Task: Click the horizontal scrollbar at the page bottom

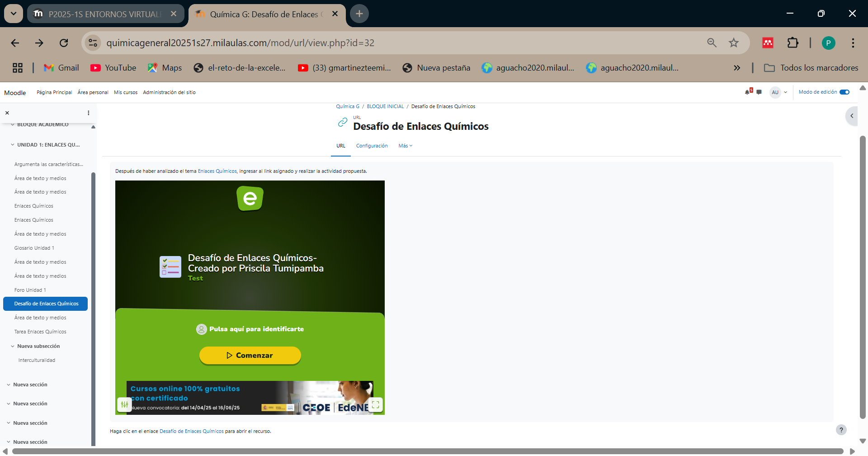Action: [x=427, y=451]
